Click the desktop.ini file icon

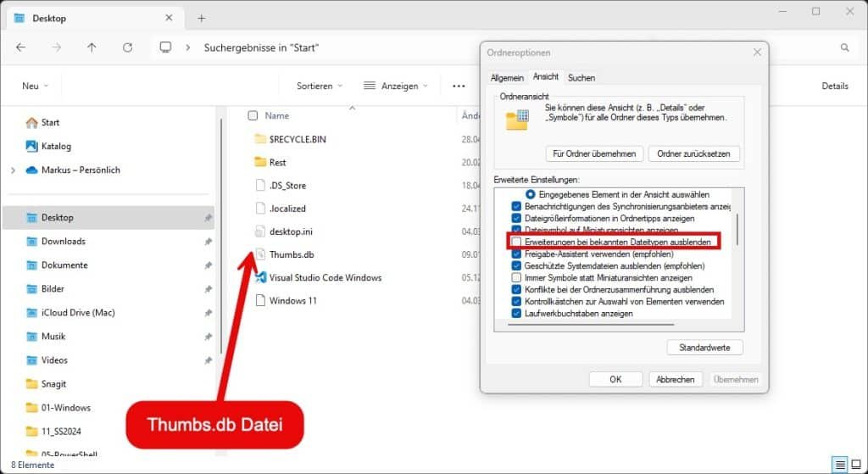260,231
